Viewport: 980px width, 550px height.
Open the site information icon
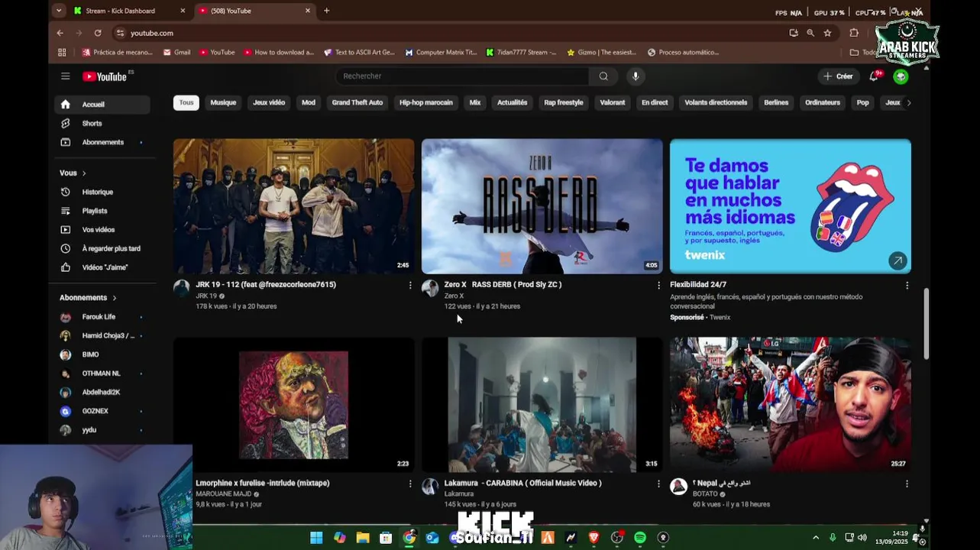[120, 33]
